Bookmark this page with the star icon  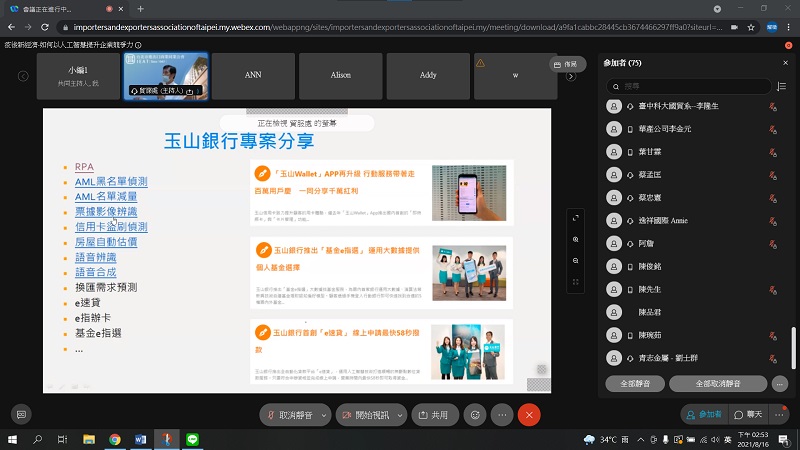(x=751, y=27)
